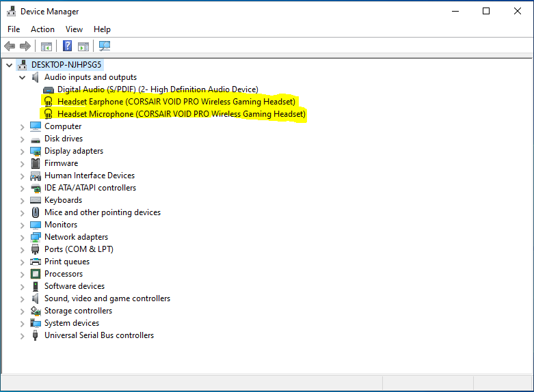The height and width of the screenshot is (392, 534).
Task: Select the Monitors category icon
Action: click(x=36, y=225)
